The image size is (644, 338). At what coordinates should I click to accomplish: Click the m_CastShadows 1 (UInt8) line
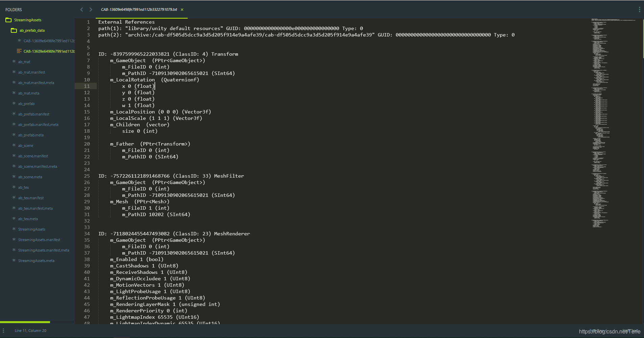tap(144, 266)
